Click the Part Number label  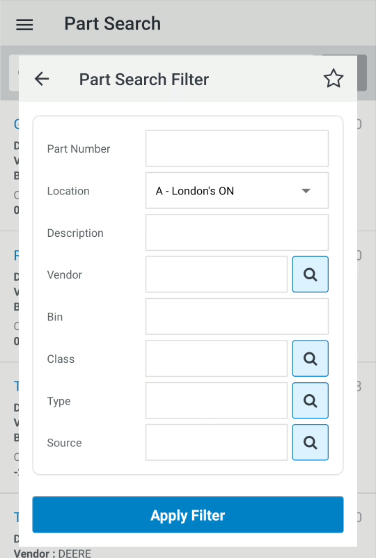click(x=79, y=149)
